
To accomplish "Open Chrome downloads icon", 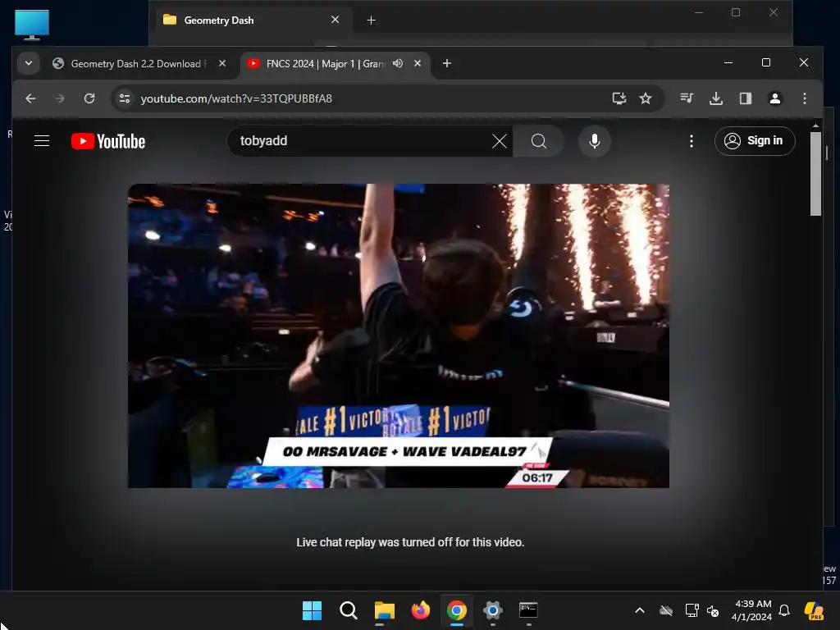I will (x=715, y=98).
